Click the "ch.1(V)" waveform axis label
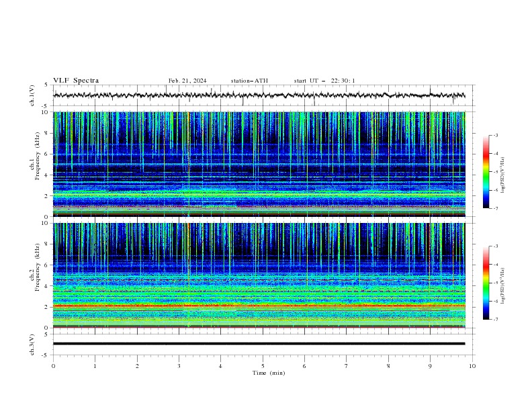This screenshot has width=532, height=411. click(x=32, y=95)
